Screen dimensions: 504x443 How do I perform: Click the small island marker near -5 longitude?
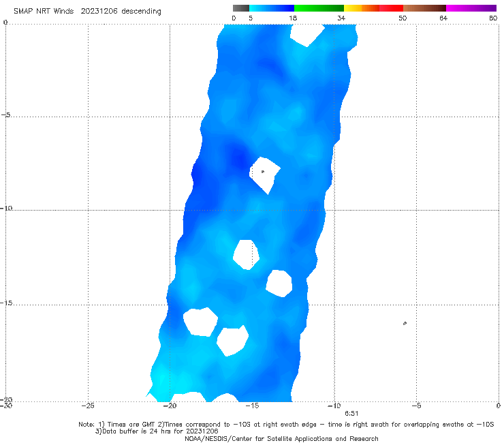pyautogui.click(x=405, y=323)
